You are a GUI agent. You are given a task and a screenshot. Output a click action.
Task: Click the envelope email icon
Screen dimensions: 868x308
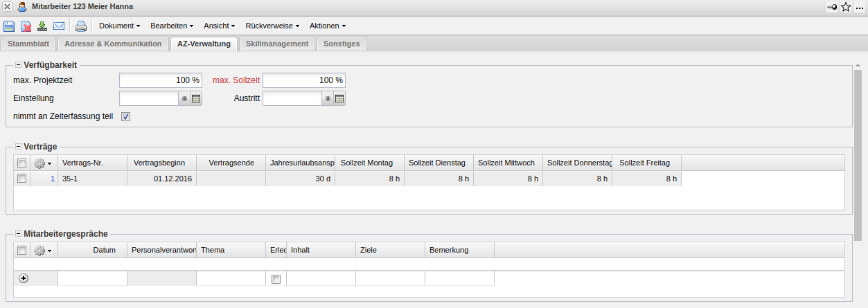pyautogui.click(x=59, y=26)
